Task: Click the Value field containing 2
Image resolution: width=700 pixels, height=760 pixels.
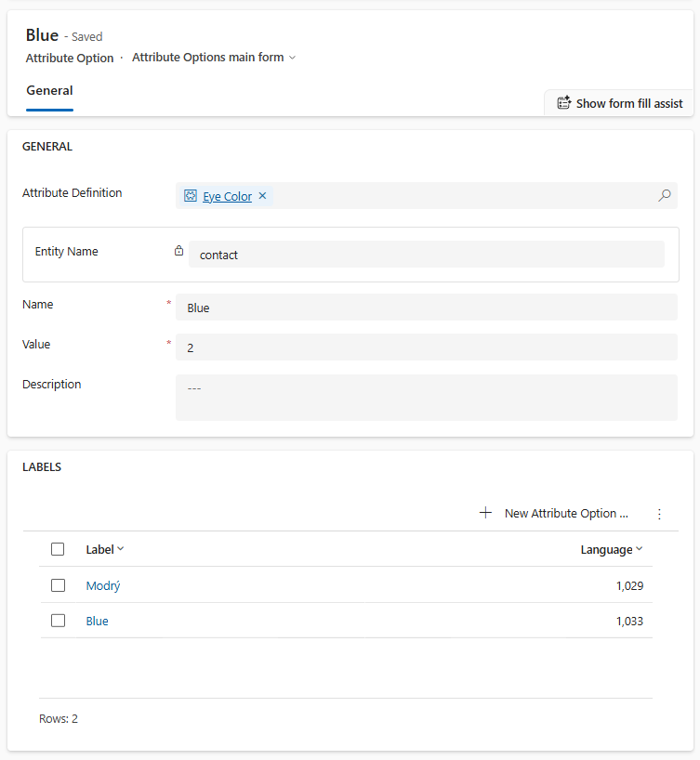Action: coord(427,347)
